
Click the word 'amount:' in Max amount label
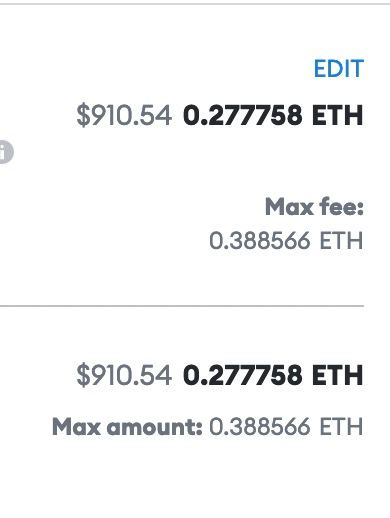point(155,427)
